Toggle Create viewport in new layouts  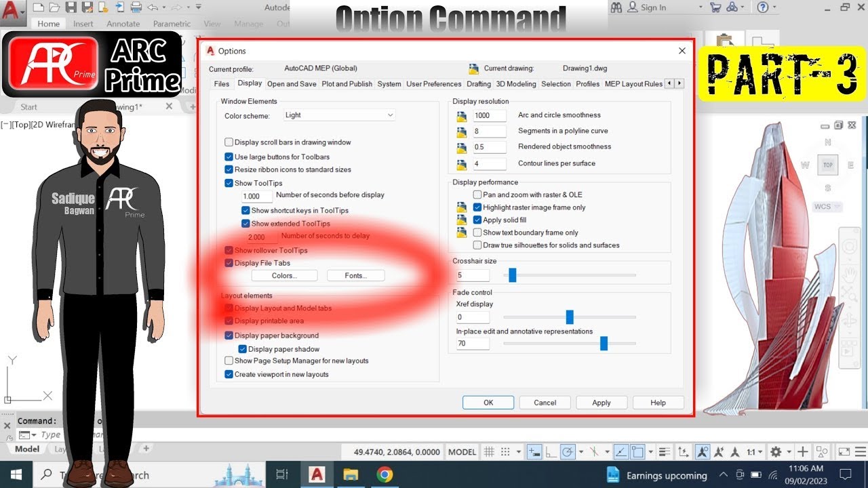pyautogui.click(x=229, y=374)
